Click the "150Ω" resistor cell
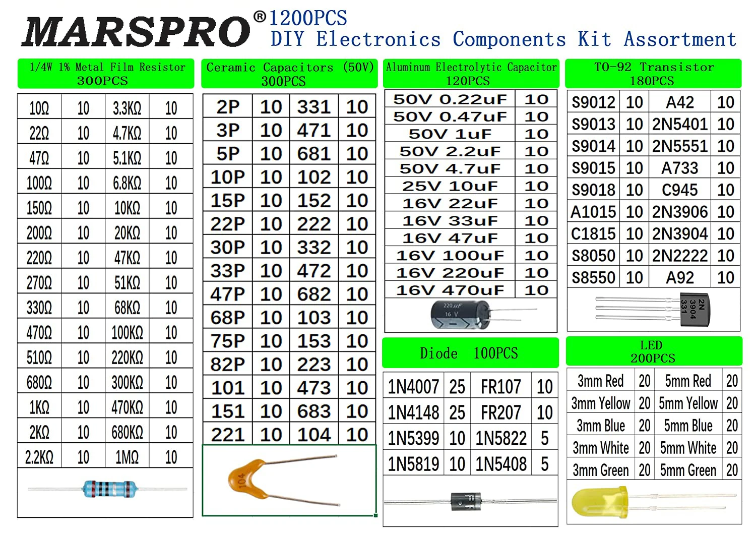 pyautogui.click(x=39, y=207)
